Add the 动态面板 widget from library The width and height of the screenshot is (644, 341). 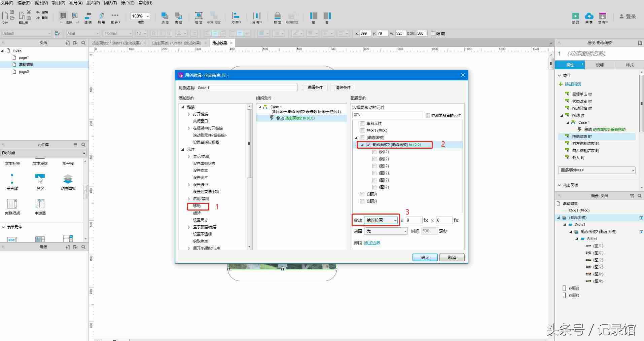(x=68, y=182)
